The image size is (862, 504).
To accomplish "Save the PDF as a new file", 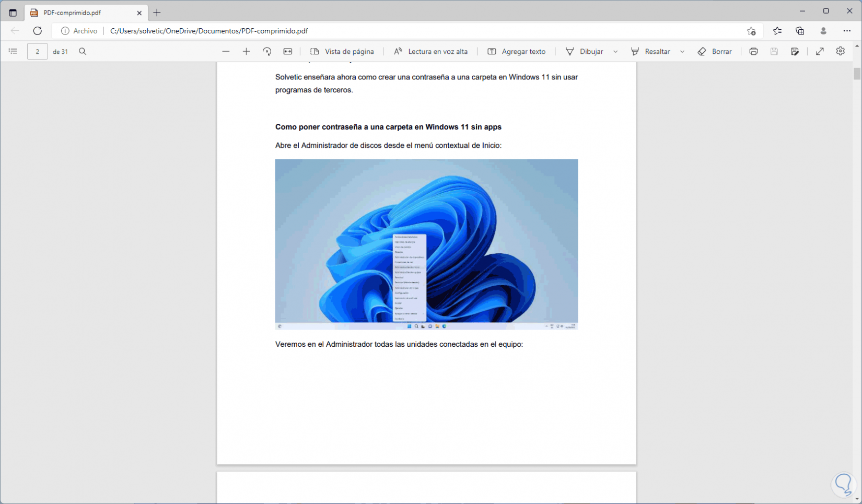I will tap(795, 51).
